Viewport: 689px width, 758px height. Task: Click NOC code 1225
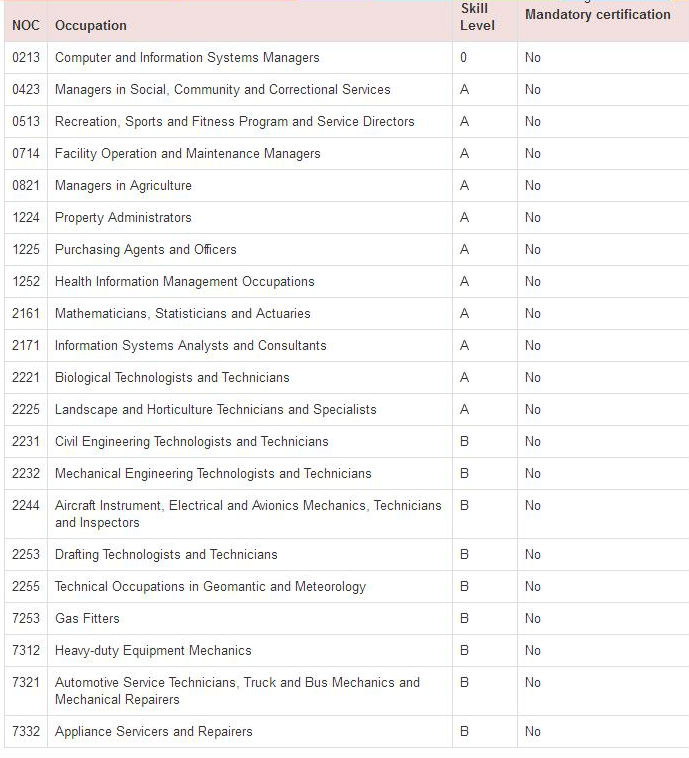click(26, 250)
